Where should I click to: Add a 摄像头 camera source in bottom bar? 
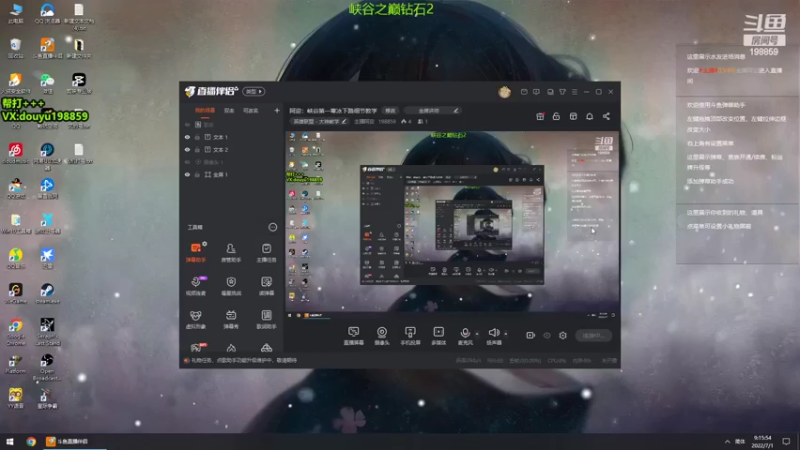click(382, 336)
